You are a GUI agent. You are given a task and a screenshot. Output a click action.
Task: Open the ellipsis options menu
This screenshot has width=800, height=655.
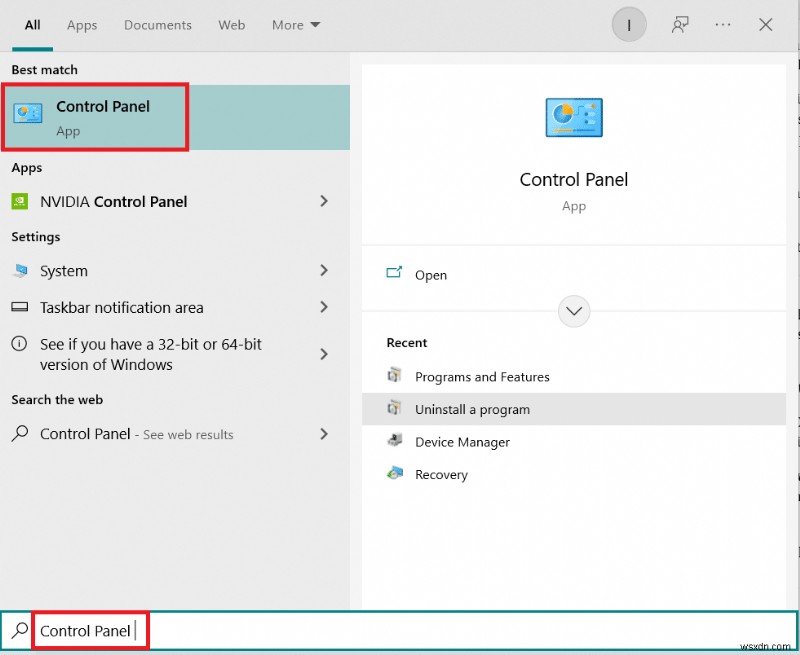click(x=723, y=24)
